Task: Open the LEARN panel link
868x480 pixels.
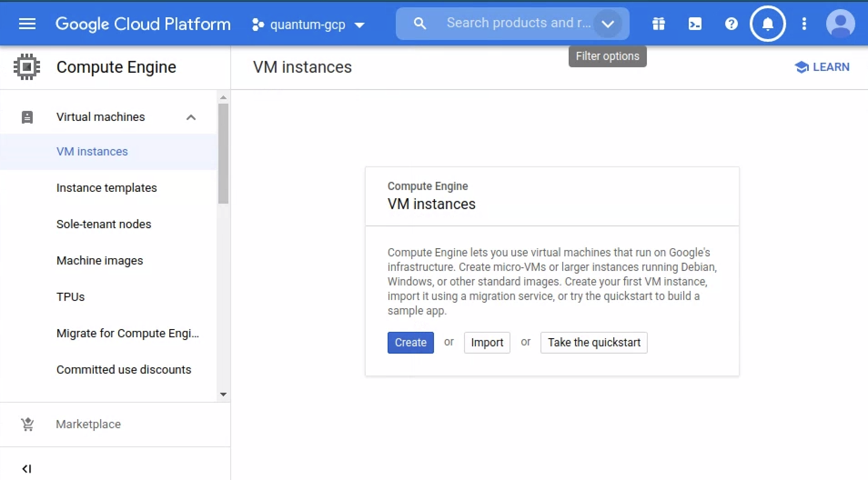Action: click(822, 67)
